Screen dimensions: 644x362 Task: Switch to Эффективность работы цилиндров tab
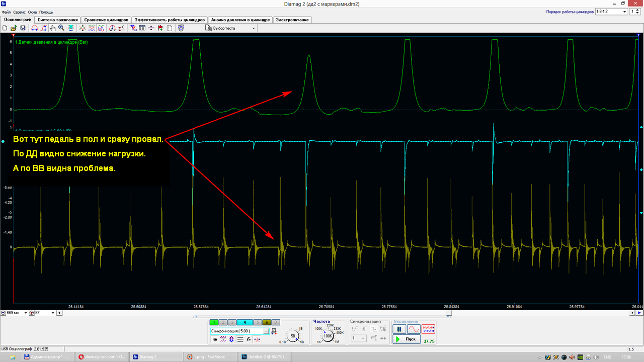169,20
